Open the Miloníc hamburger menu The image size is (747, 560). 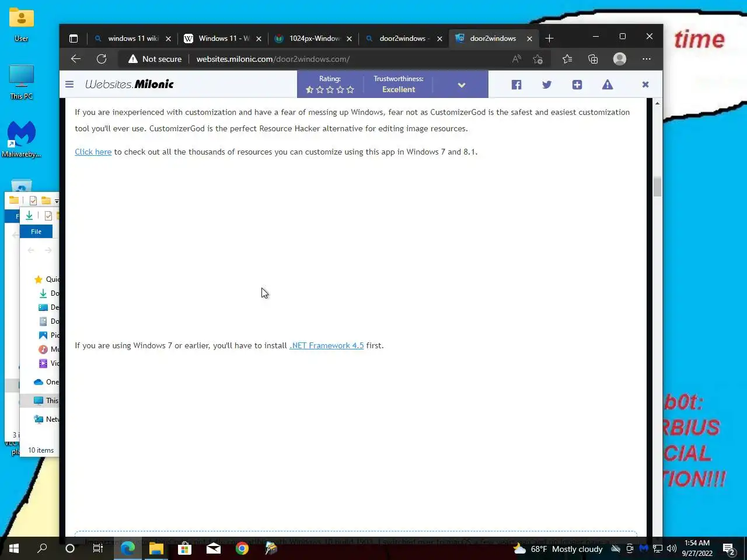click(69, 84)
